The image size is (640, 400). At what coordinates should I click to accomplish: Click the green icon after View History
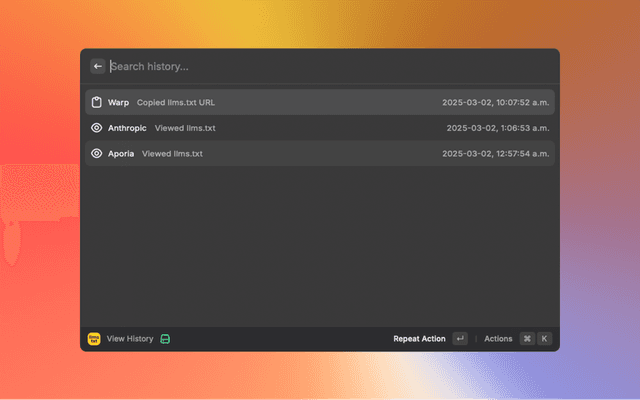[x=166, y=339]
